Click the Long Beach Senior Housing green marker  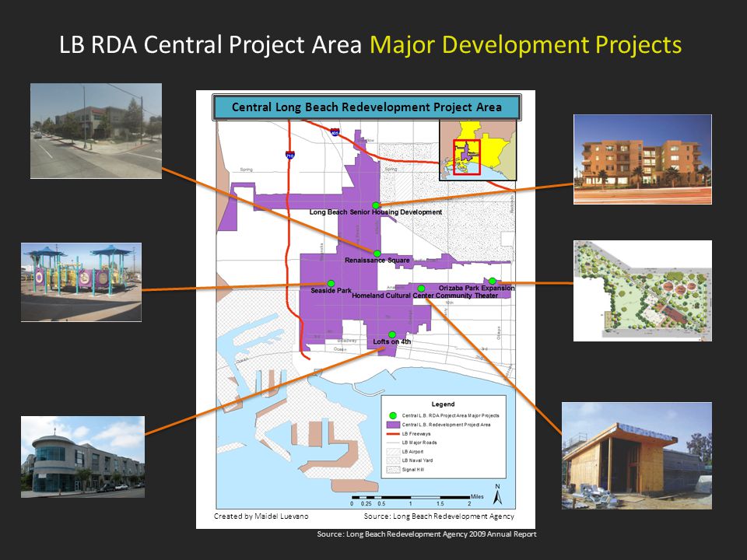(x=376, y=205)
